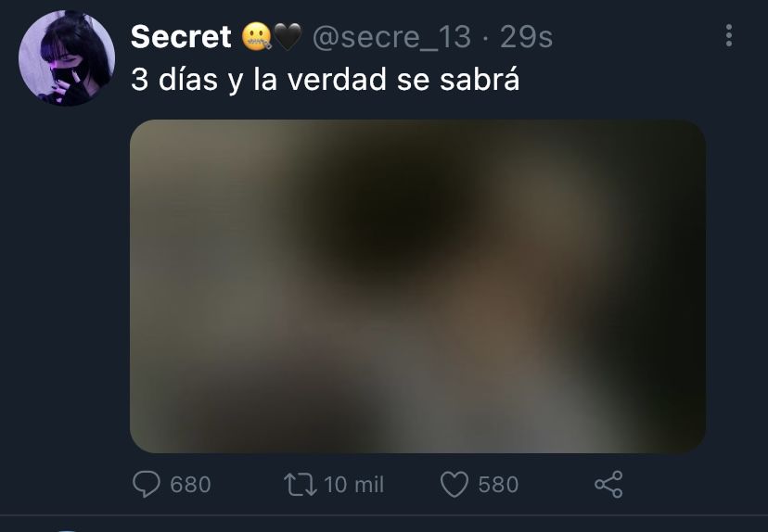Open Secret's profile picture avatar
The height and width of the screenshot is (532, 768).
click(x=67, y=57)
